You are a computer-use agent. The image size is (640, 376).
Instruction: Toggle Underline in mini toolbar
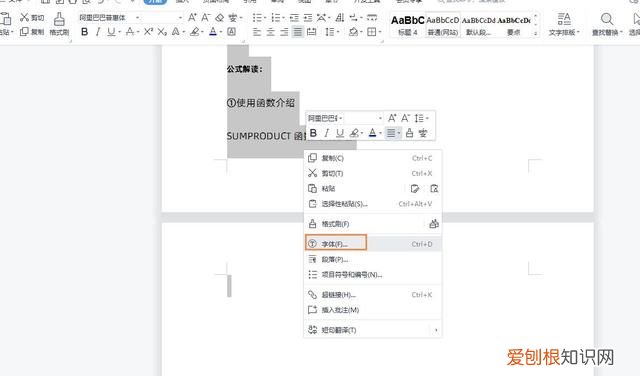tap(340, 133)
